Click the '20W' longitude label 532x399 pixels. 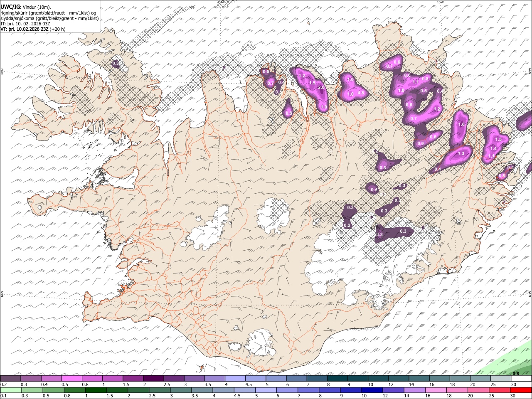coord(221,2)
